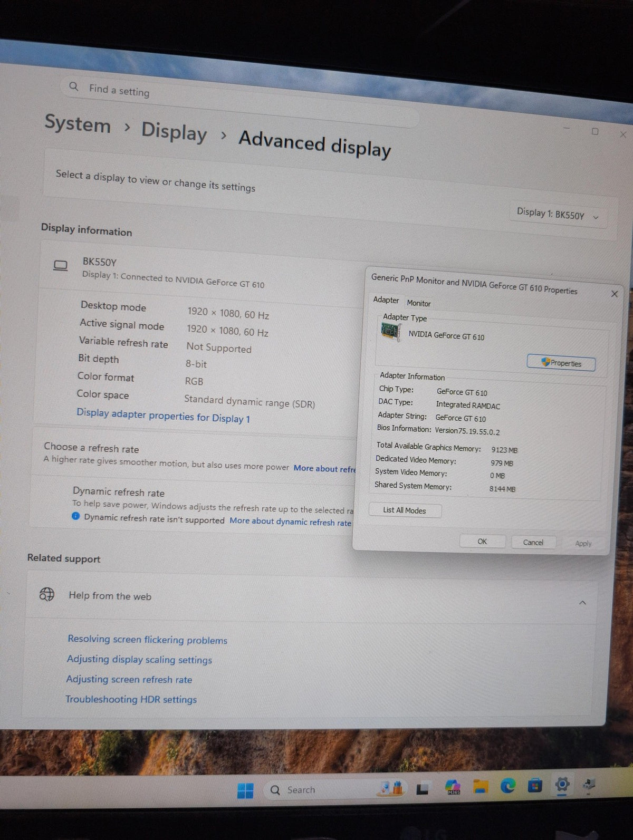Click the Desktop mode value 1920 × 1080, 60 Hz
Image resolution: width=633 pixels, height=840 pixels.
pyautogui.click(x=228, y=314)
